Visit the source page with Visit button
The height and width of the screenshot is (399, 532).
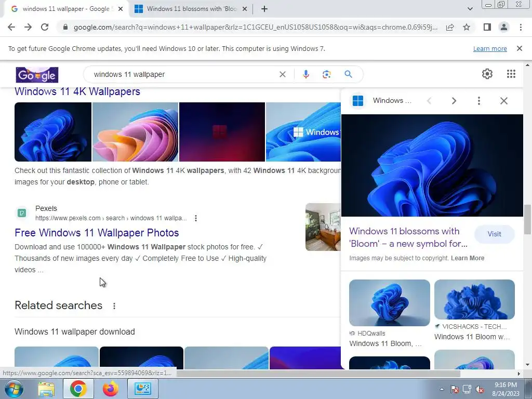[x=495, y=234]
